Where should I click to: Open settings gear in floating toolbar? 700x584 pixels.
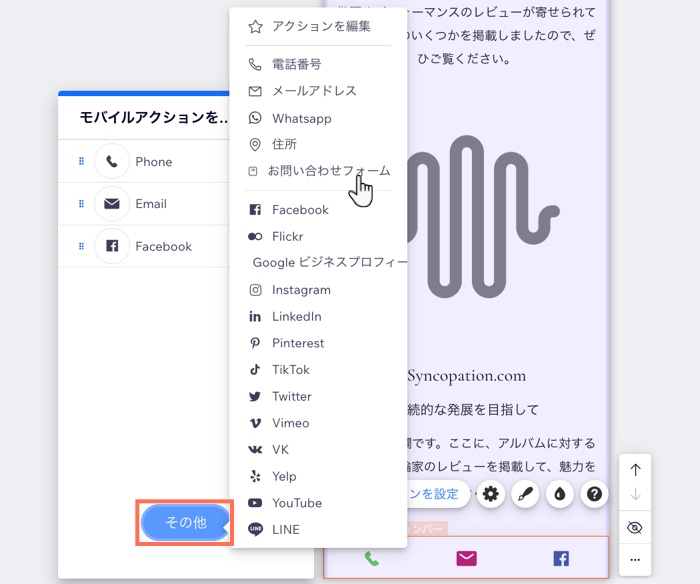click(490, 494)
